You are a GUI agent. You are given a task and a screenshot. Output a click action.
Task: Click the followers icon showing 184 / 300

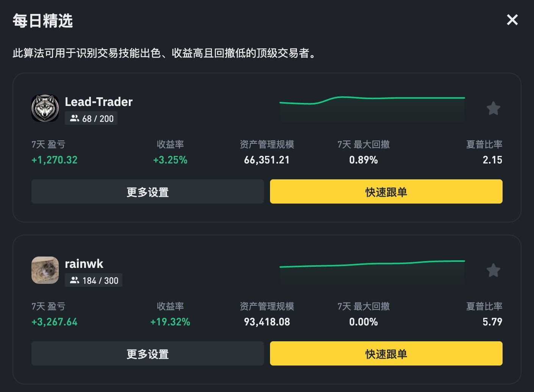coord(75,280)
